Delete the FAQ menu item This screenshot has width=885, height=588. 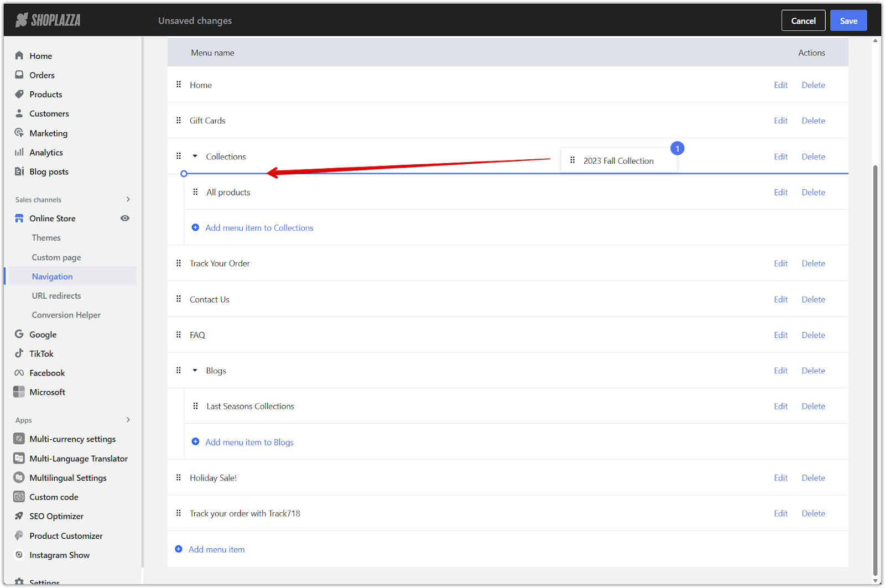click(x=813, y=335)
